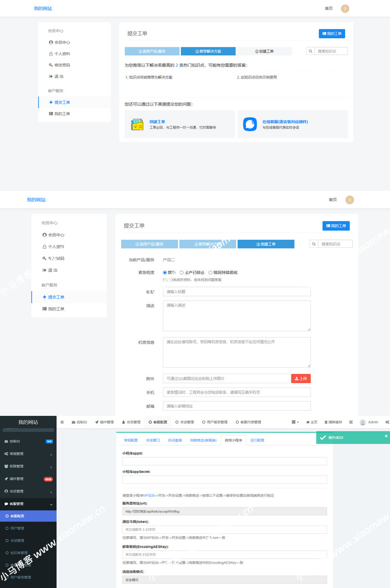Select the 普通 urgency radio button
This screenshot has width=390, height=588.
click(x=165, y=272)
